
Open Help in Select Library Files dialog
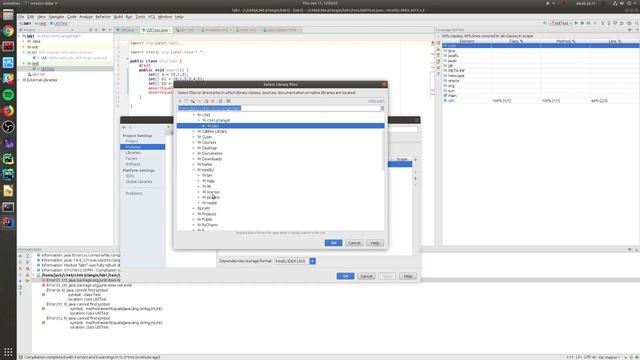[x=375, y=243]
